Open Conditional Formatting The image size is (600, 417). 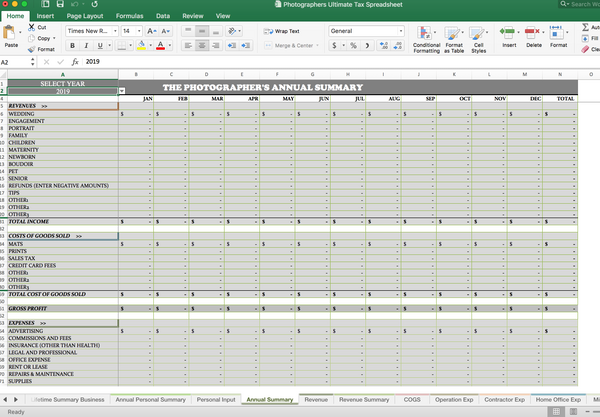[x=426, y=39]
